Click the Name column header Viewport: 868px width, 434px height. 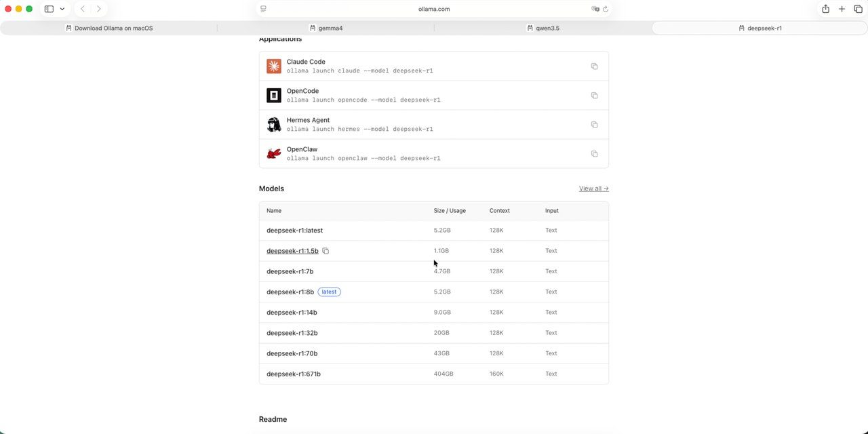point(274,211)
